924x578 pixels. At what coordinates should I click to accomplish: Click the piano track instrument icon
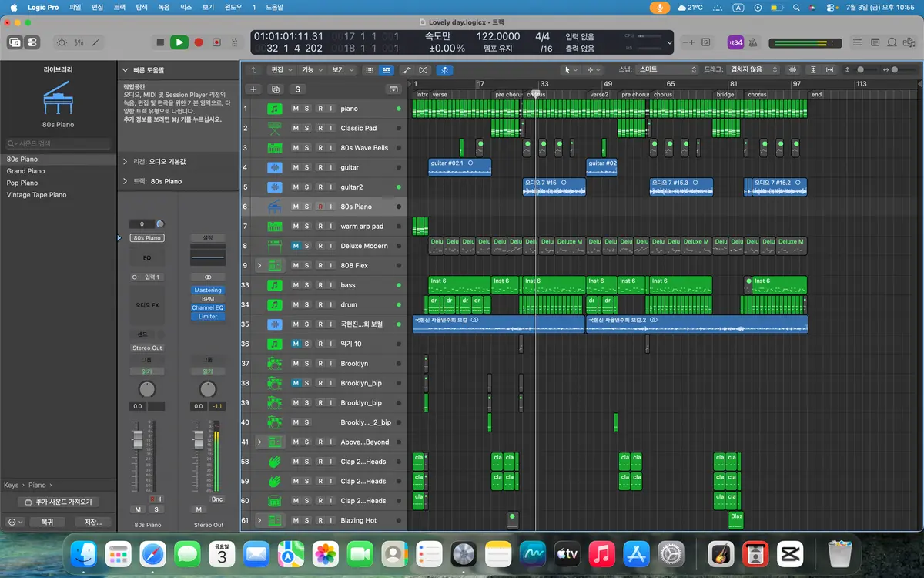click(x=275, y=109)
